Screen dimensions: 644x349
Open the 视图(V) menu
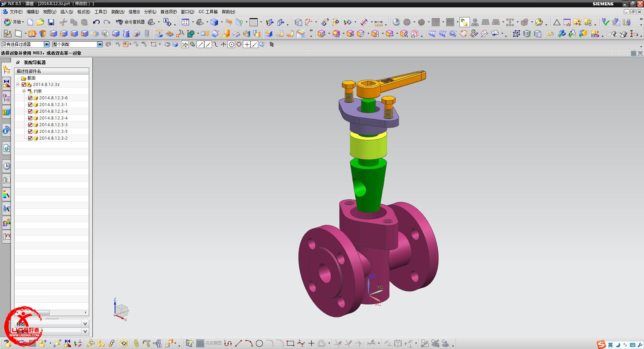(49, 12)
